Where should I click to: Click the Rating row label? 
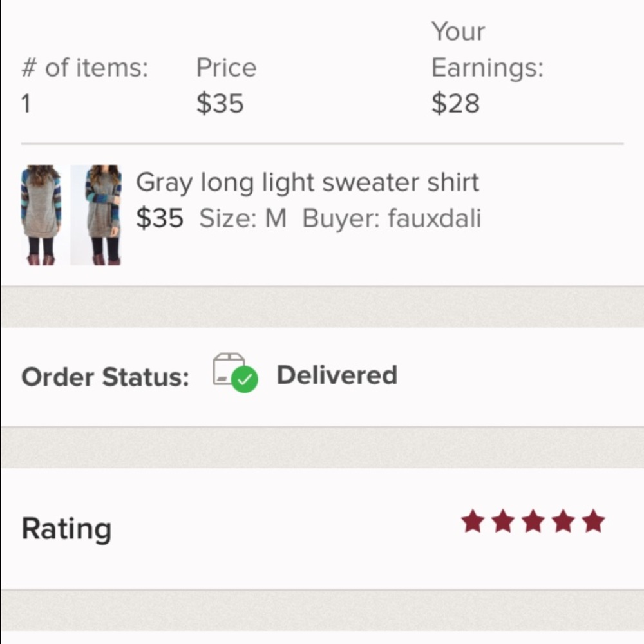66,529
